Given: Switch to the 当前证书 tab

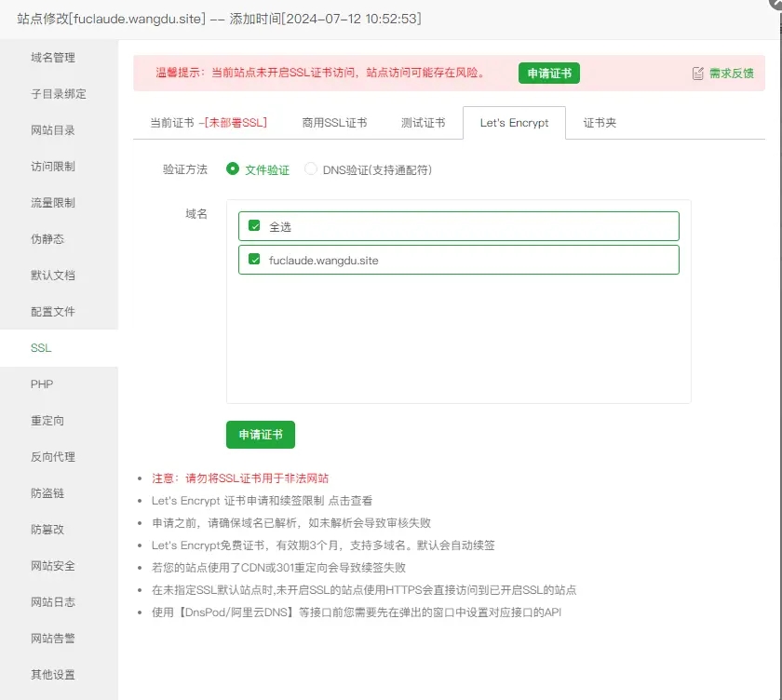Looking at the screenshot, I should click(x=208, y=123).
